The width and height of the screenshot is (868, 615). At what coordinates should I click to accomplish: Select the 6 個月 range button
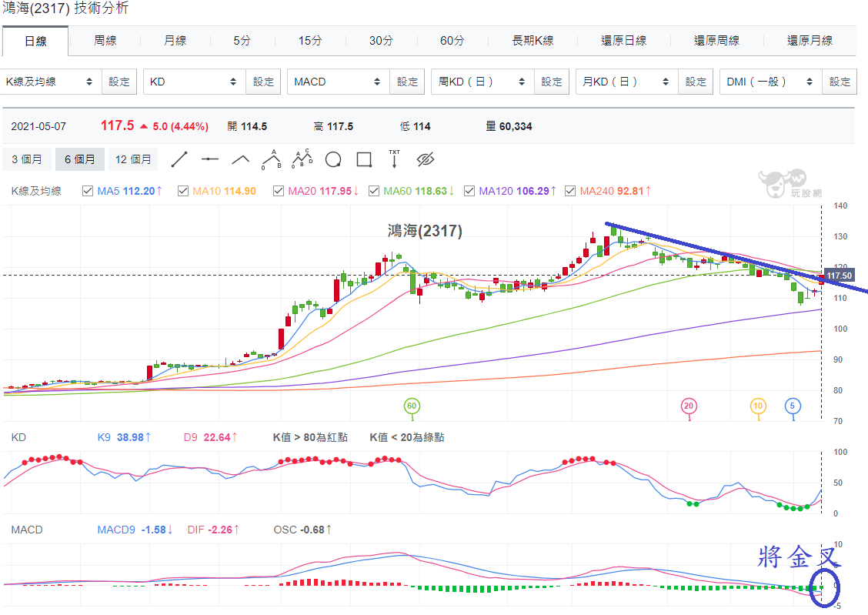(x=80, y=159)
